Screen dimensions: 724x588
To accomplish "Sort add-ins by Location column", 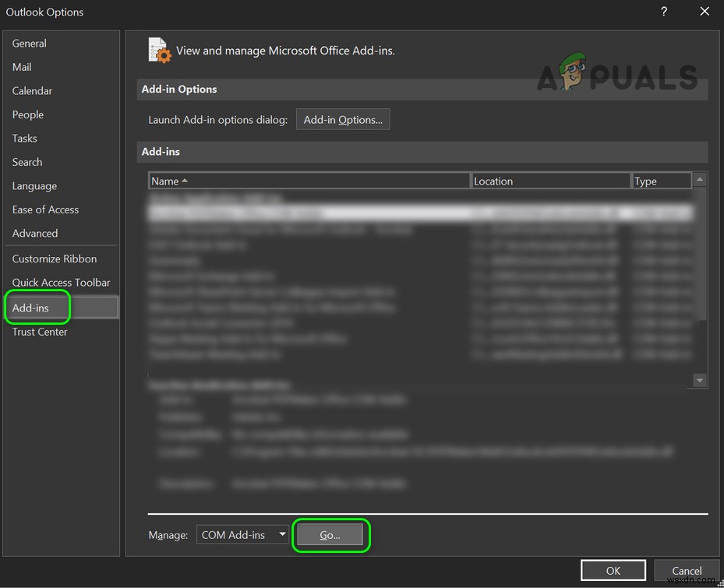I will (x=551, y=181).
